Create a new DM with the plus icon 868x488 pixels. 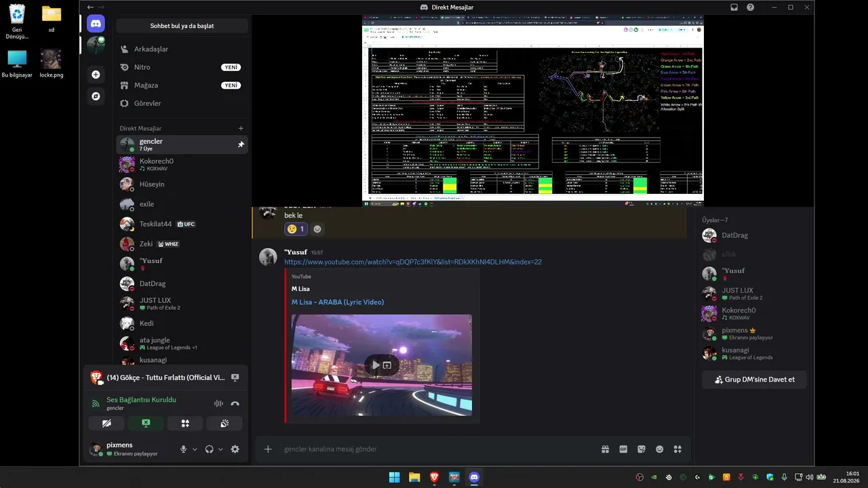click(241, 128)
